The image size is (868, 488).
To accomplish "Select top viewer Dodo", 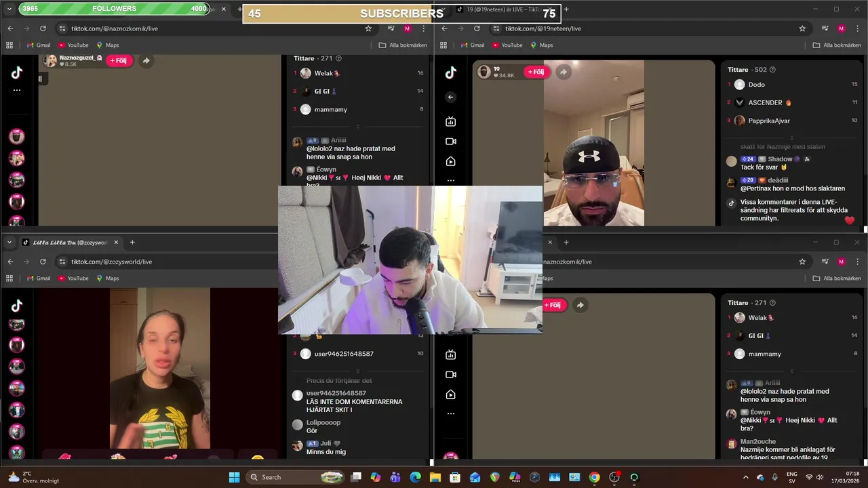I will pyautogui.click(x=756, y=85).
